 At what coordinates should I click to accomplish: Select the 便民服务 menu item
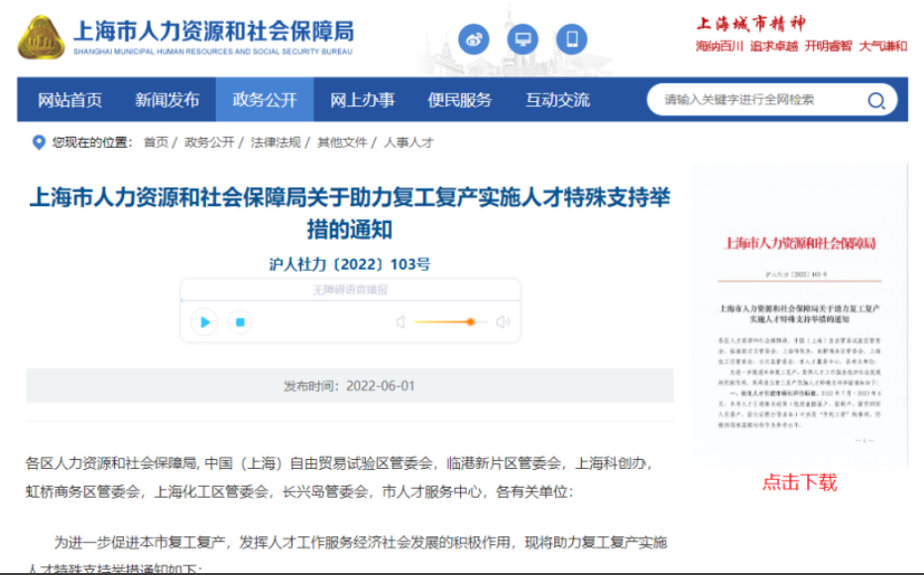click(459, 100)
